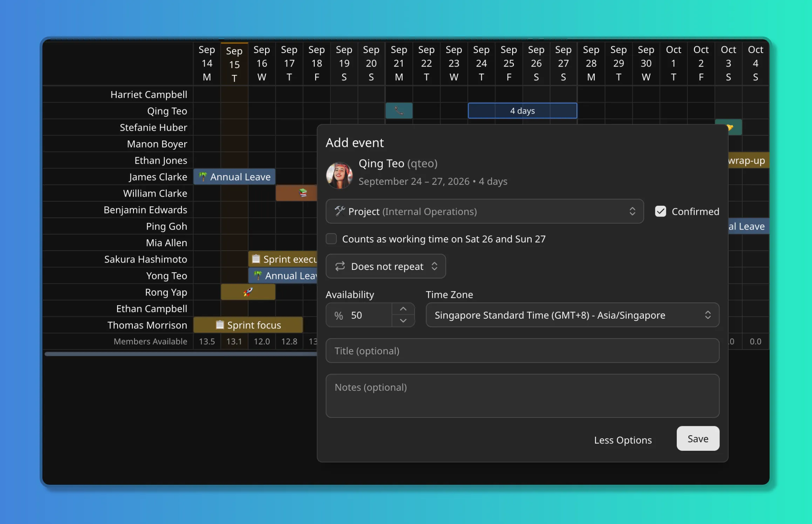Select the Oct 1 T column header
The width and height of the screenshot is (812, 524).
[673, 63]
